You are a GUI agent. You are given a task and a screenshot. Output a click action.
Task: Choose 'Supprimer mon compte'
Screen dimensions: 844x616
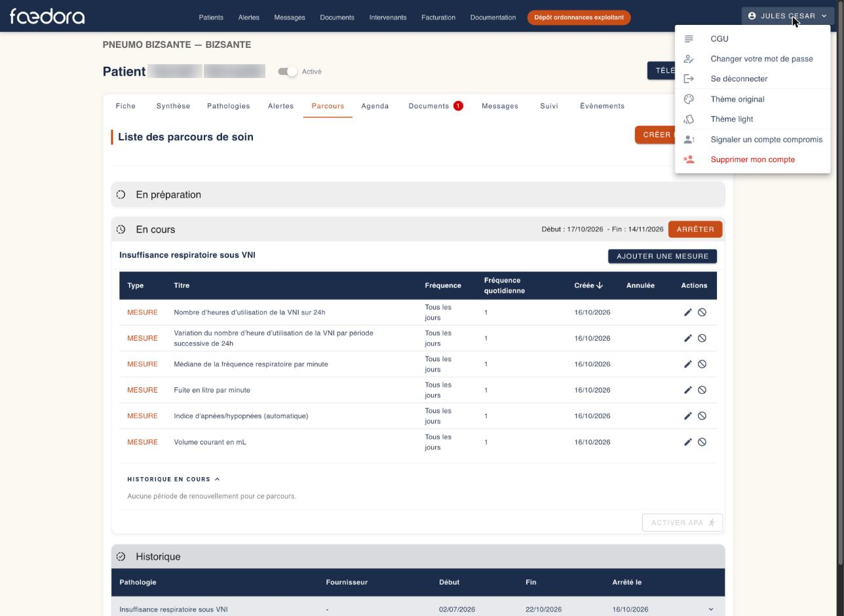coord(752,159)
